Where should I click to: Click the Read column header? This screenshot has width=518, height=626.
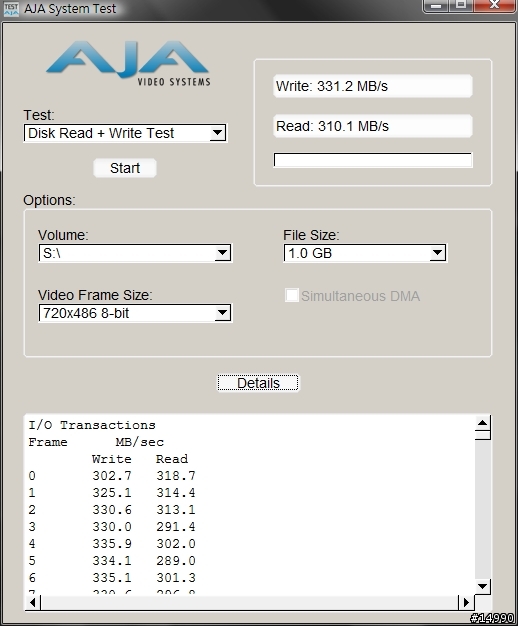coord(172,459)
